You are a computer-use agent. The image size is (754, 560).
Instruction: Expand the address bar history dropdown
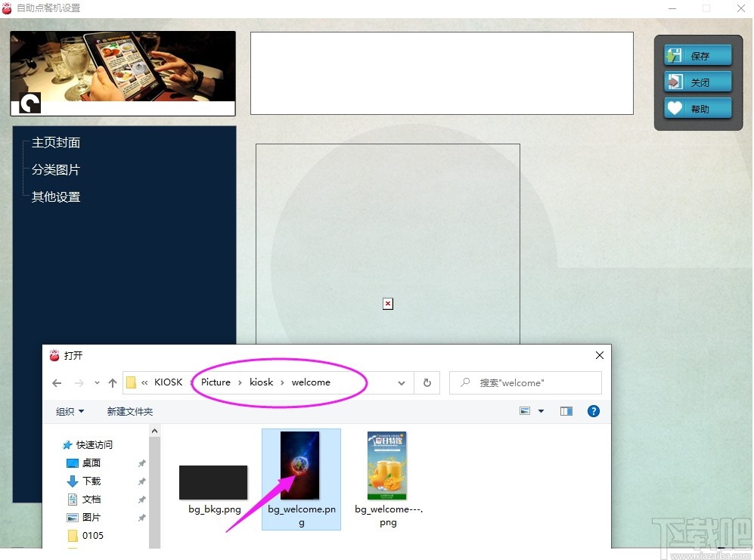(402, 383)
